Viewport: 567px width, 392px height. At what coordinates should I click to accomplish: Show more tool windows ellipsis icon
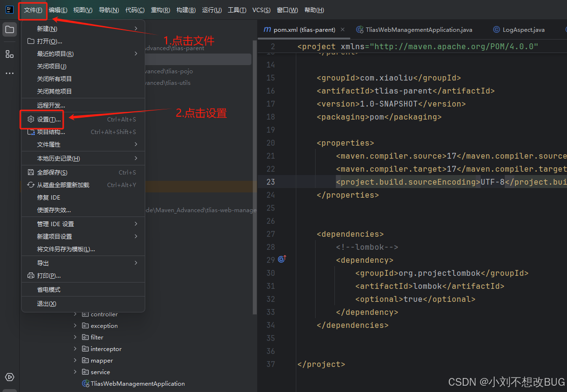(10, 73)
